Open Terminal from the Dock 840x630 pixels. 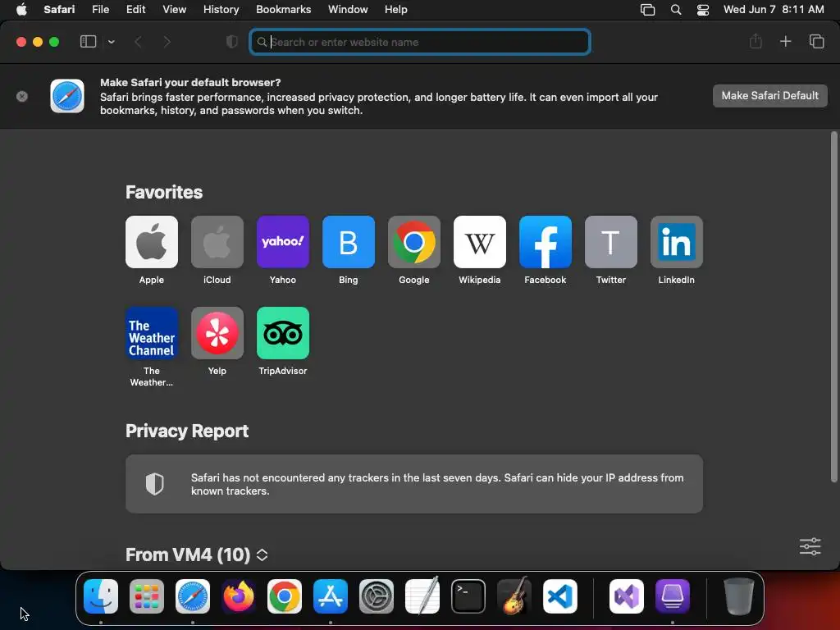(468, 596)
